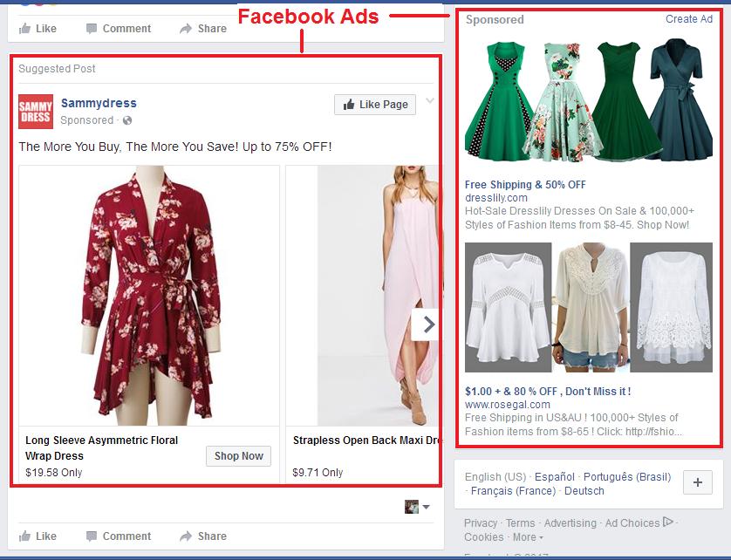Switch language to Français (France)
The height and width of the screenshot is (560, 731).
[x=513, y=491]
